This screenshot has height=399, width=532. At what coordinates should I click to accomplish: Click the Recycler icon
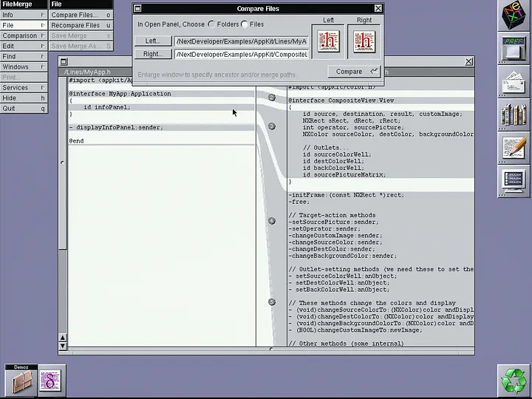[513, 380]
